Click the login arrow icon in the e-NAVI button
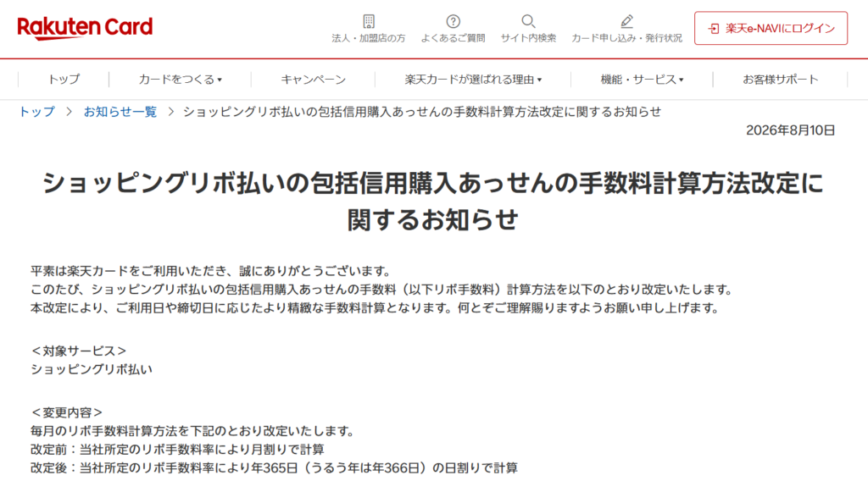 click(x=714, y=28)
